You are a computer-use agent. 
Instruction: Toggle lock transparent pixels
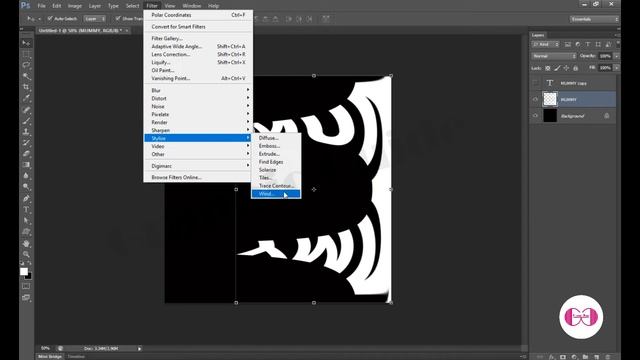[548, 68]
